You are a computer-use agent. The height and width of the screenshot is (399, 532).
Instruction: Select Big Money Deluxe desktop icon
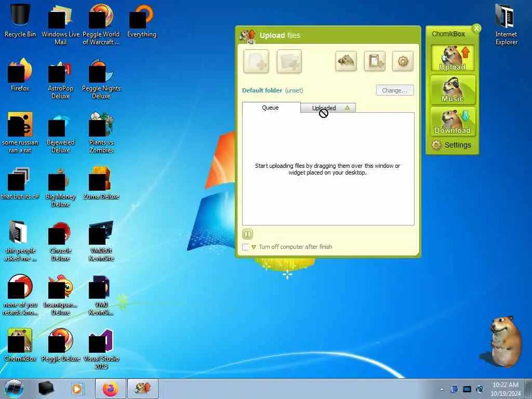pyautogui.click(x=60, y=187)
